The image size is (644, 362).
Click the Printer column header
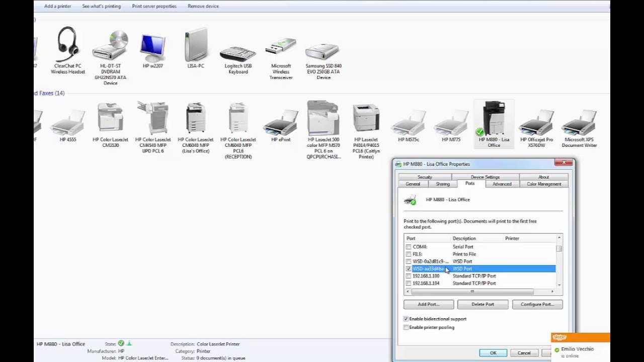[x=529, y=238]
